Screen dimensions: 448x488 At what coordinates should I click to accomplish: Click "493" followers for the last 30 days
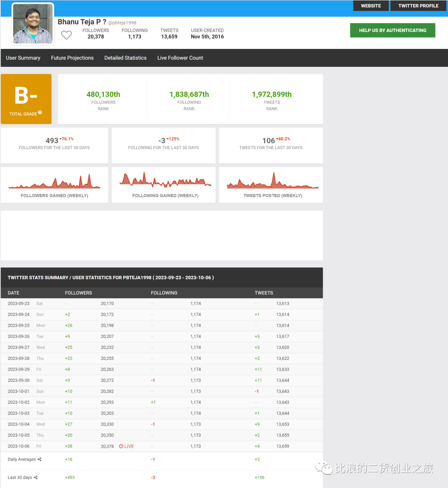pos(52,141)
